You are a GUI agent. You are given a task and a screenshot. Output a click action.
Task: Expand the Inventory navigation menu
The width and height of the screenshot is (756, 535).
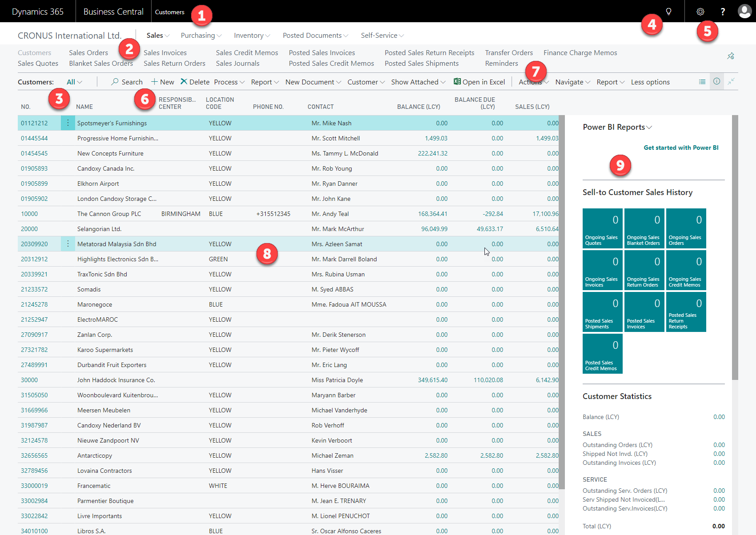(252, 36)
